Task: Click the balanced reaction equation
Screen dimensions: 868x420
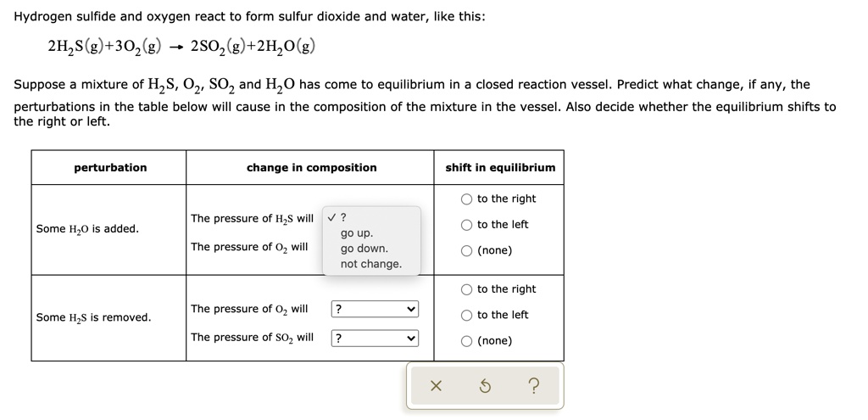Action: (182, 46)
